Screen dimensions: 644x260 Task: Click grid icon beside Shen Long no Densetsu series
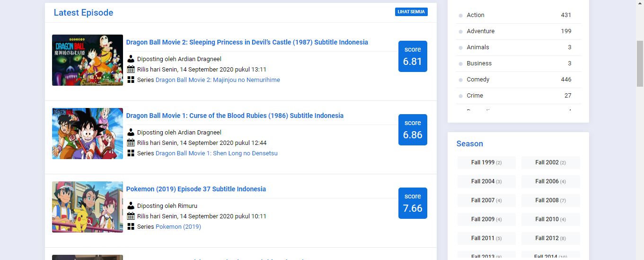[131, 153]
